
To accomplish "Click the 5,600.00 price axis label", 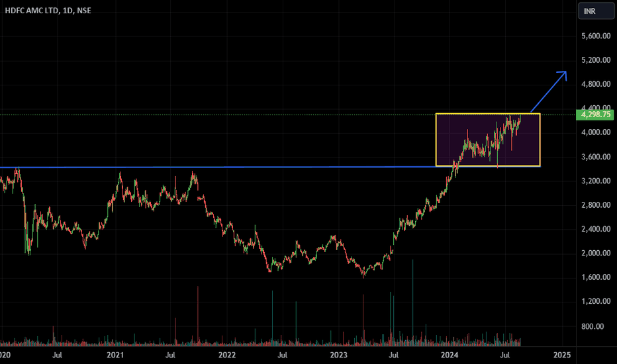I will (x=596, y=36).
